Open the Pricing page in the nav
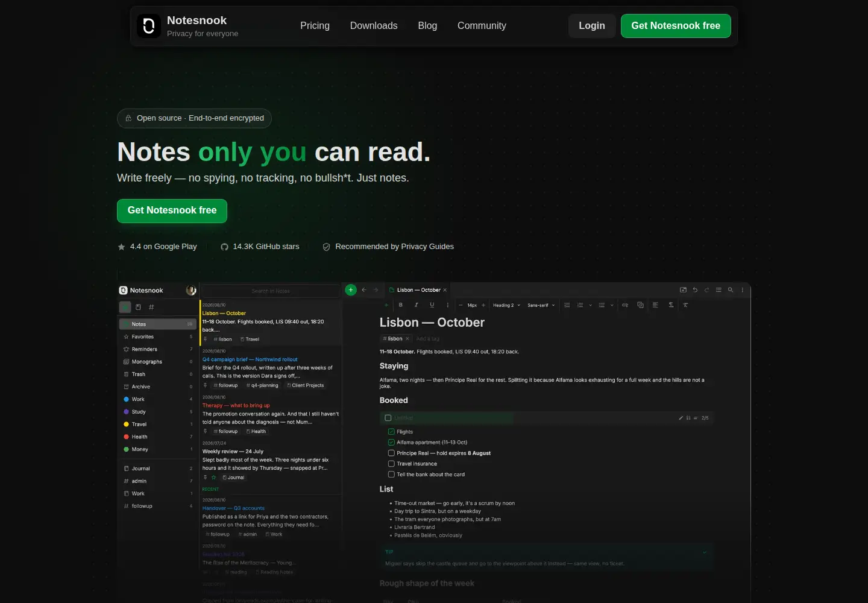 tap(315, 26)
